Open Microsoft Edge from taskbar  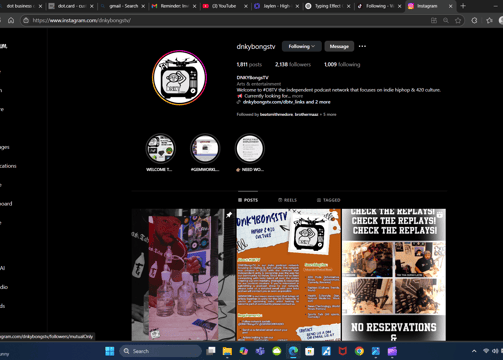click(x=293, y=351)
